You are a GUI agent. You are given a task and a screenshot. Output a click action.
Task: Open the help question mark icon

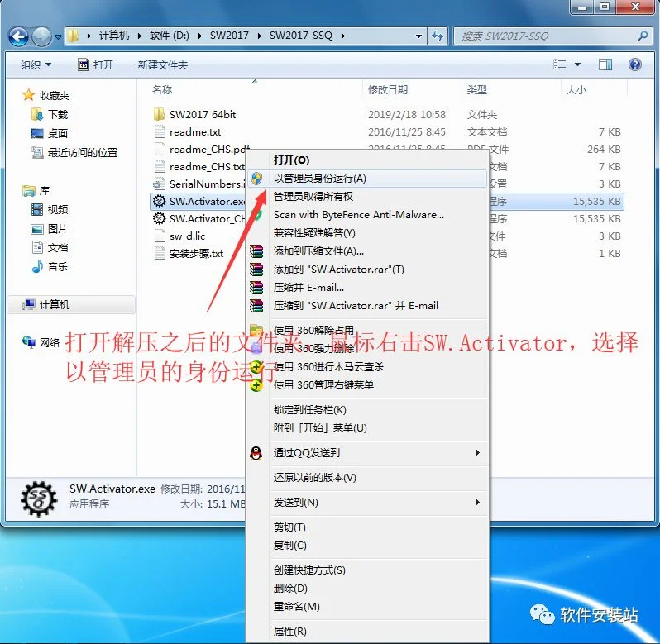(634, 64)
